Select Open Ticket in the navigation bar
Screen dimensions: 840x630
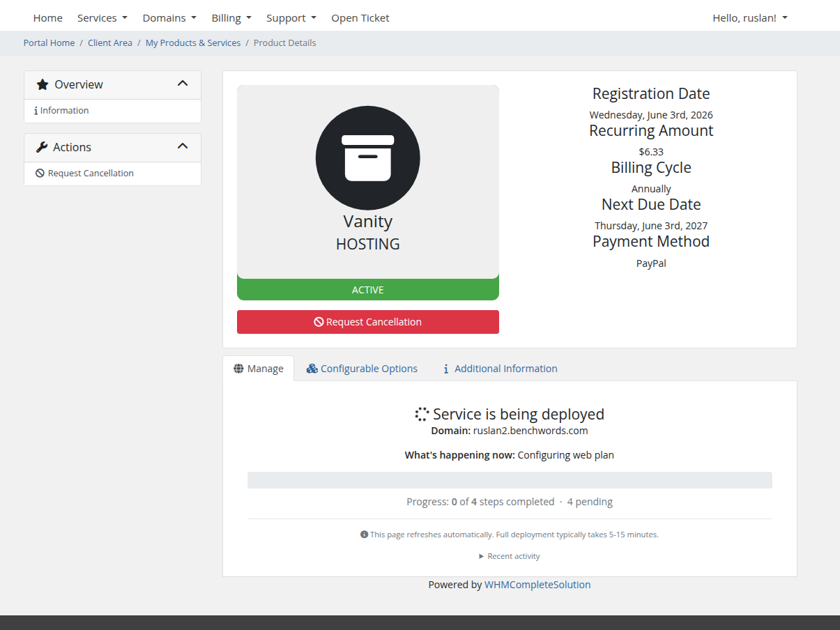click(x=360, y=18)
